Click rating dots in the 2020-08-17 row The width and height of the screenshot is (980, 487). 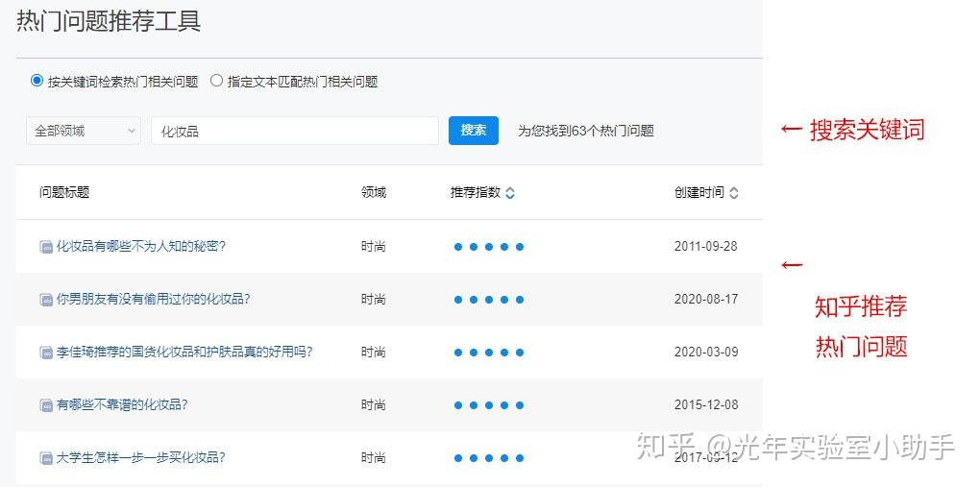[x=489, y=300]
